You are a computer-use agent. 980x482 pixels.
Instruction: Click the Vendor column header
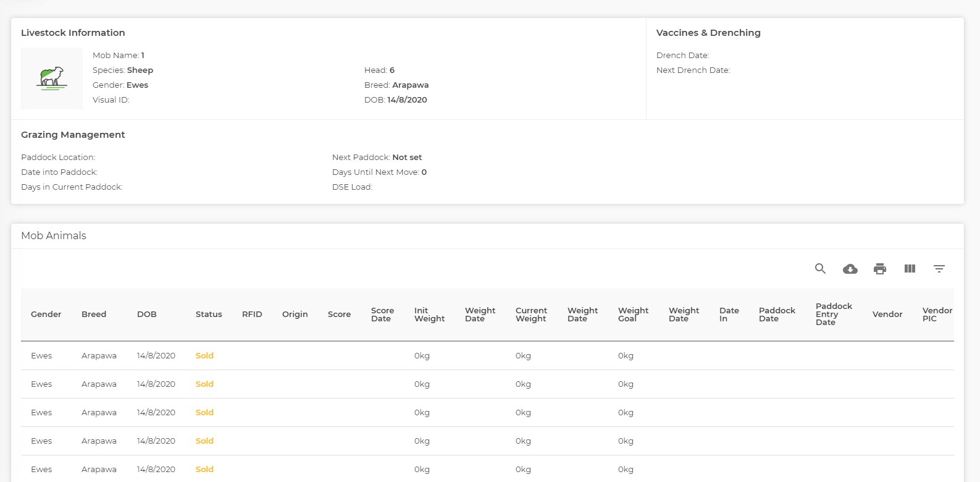887,315
